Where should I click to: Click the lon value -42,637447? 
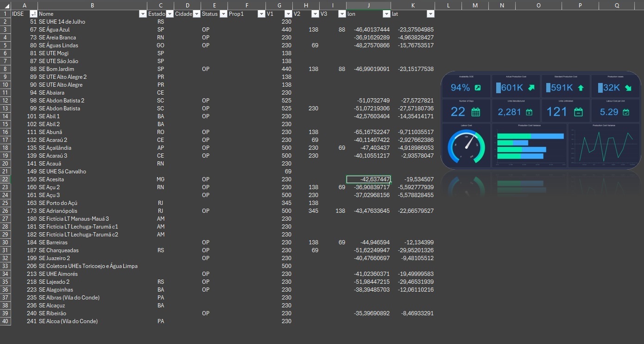(368, 179)
